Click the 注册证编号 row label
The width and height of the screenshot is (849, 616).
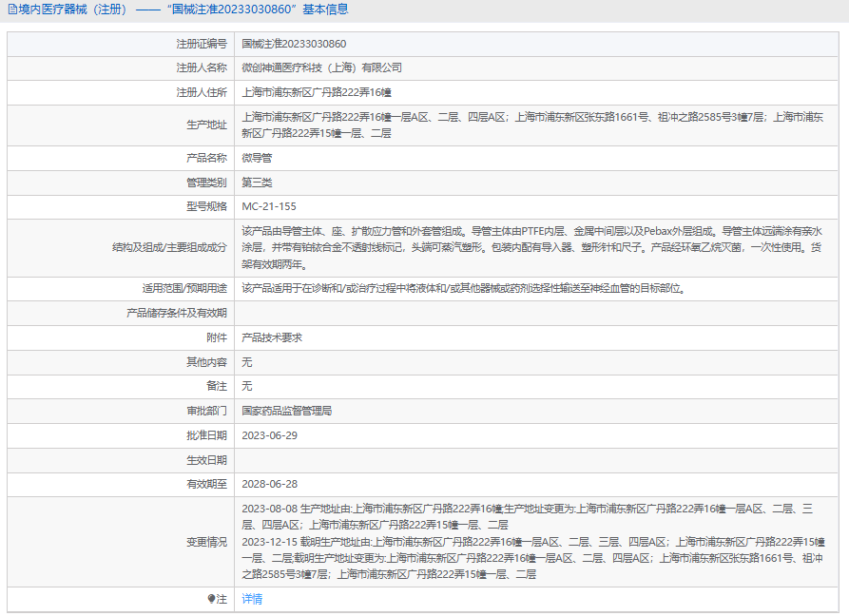pos(202,44)
